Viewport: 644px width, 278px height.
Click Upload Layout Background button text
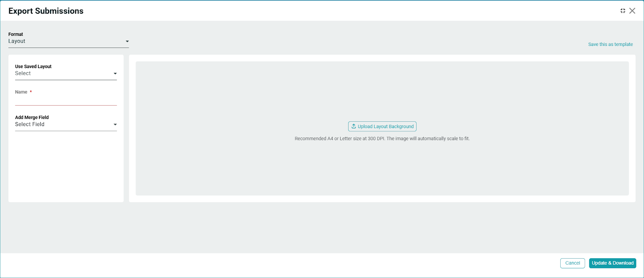click(385, 127)
